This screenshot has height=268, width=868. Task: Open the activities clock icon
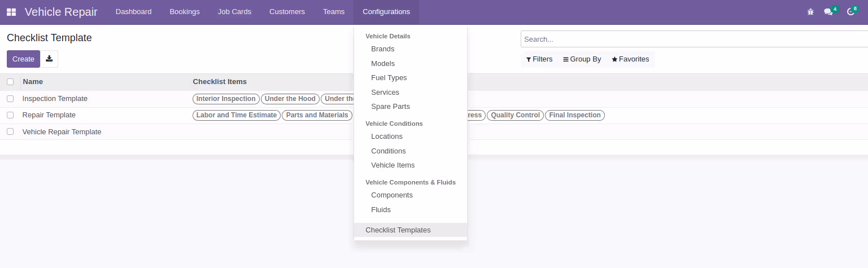pos(850,12)
